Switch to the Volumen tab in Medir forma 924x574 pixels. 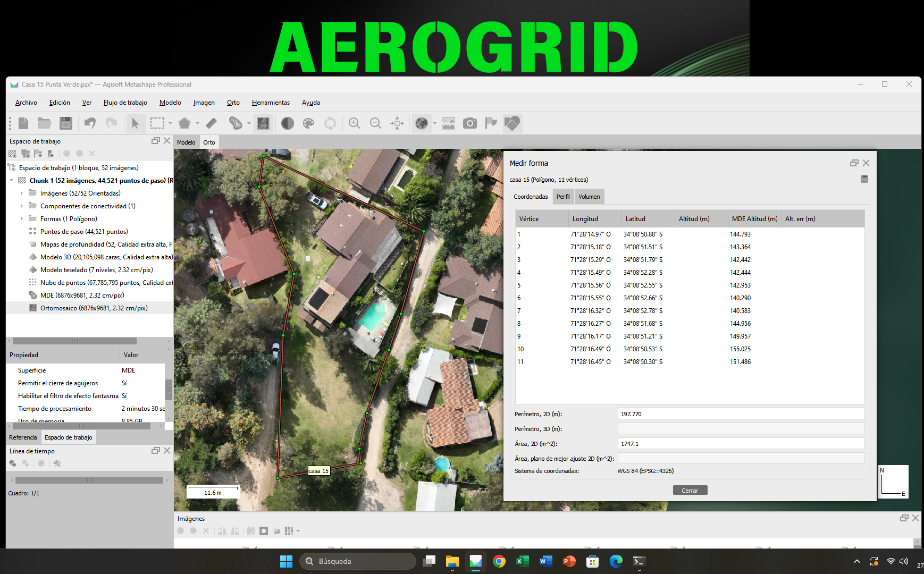589,197
